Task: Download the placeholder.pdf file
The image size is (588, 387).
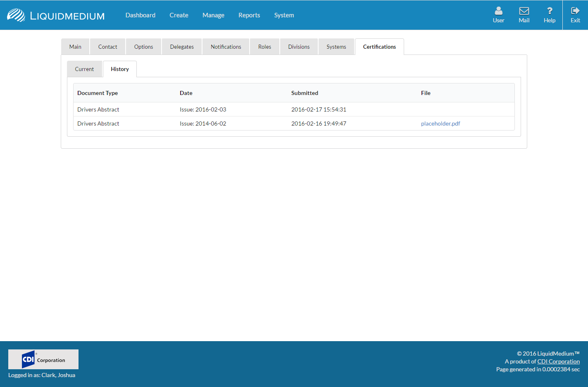Action: [440, 123]
